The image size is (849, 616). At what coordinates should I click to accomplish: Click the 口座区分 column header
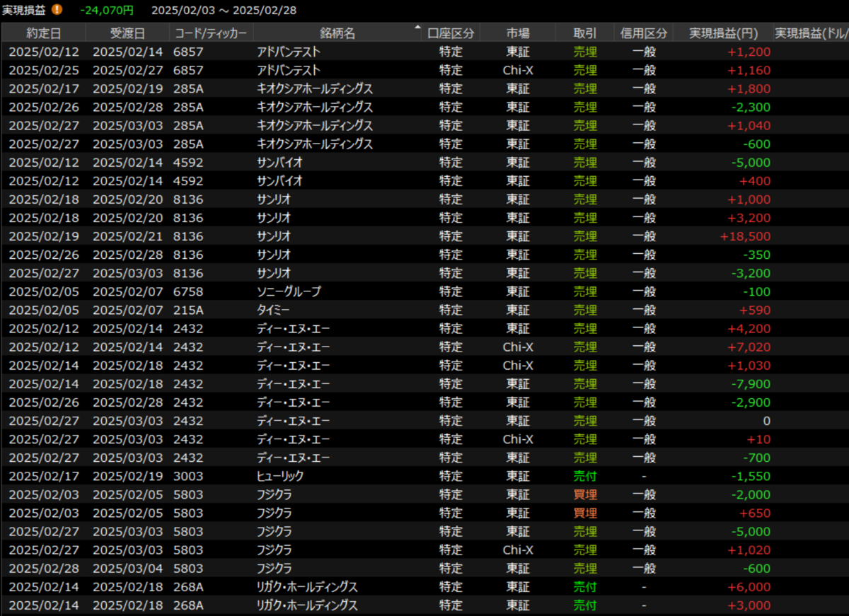451,33
